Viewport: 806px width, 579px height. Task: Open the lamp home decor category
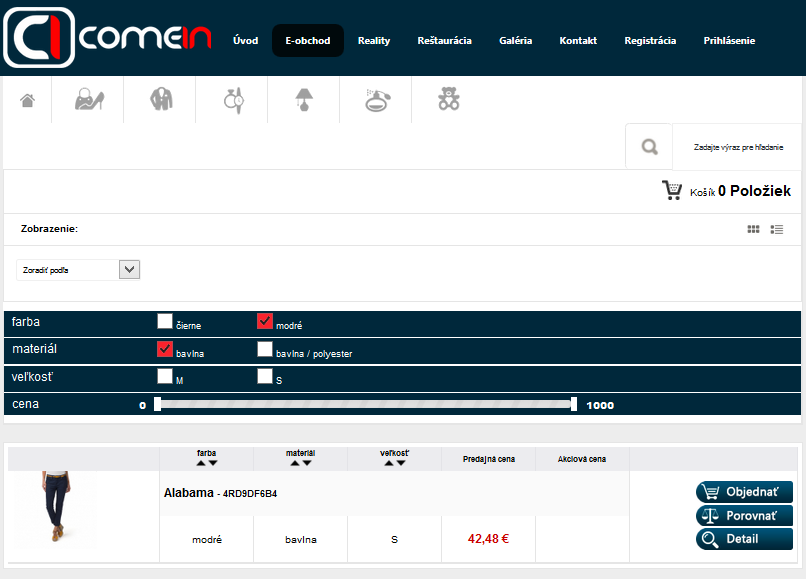[x=304, y=100]
